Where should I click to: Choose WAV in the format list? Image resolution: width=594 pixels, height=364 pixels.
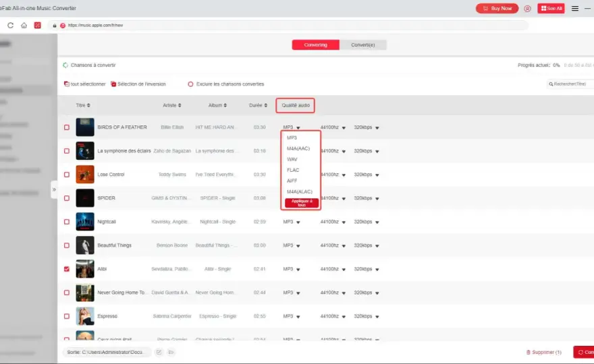tap(292, 159)
